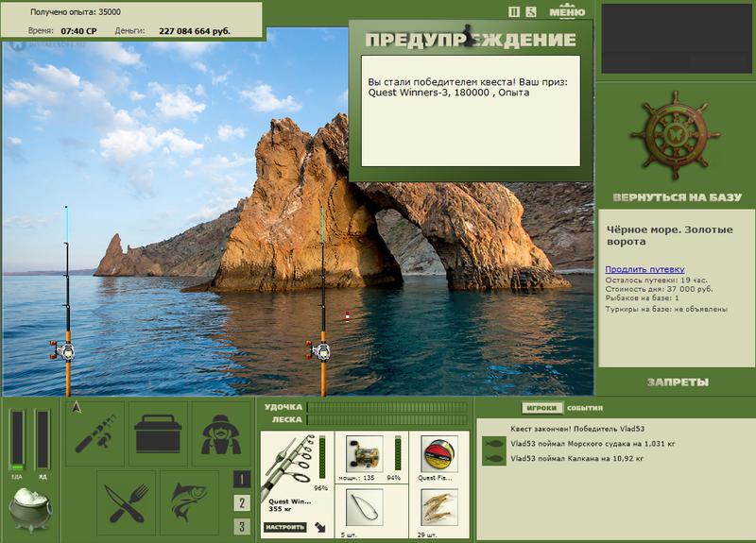Click the cooking pot icon
Screen dimensions: 756x543
tap(30, 510)
